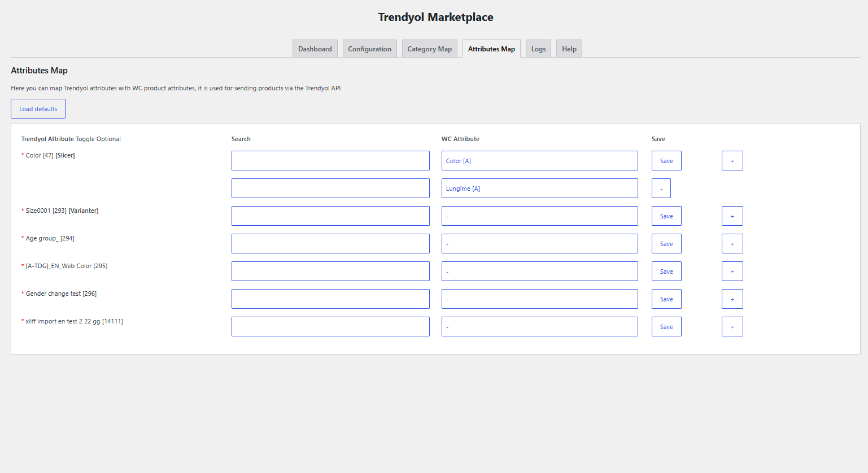Save the Color attribute mapping
The height and width of the screenshot is (473, 868).
[x=666, y=161]
